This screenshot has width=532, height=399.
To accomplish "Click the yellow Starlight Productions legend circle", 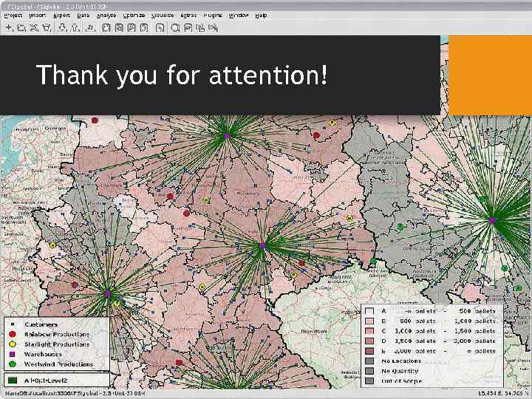I will pyautogui.click(x=13, y=344).
